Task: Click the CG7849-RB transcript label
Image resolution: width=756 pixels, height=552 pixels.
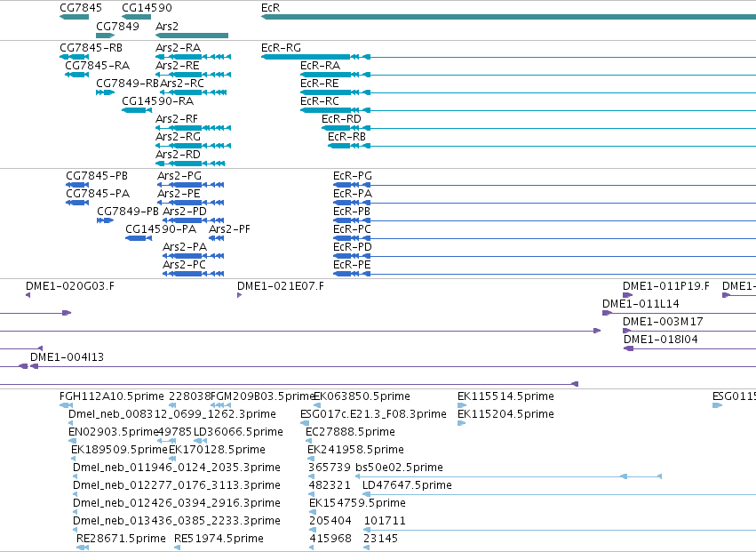Action: point(127,84)
